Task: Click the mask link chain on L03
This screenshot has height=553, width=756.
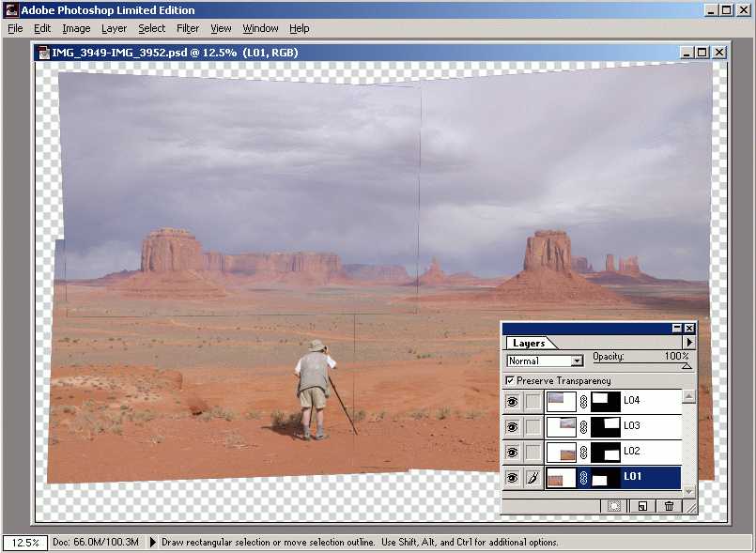Action: point(583,427)
